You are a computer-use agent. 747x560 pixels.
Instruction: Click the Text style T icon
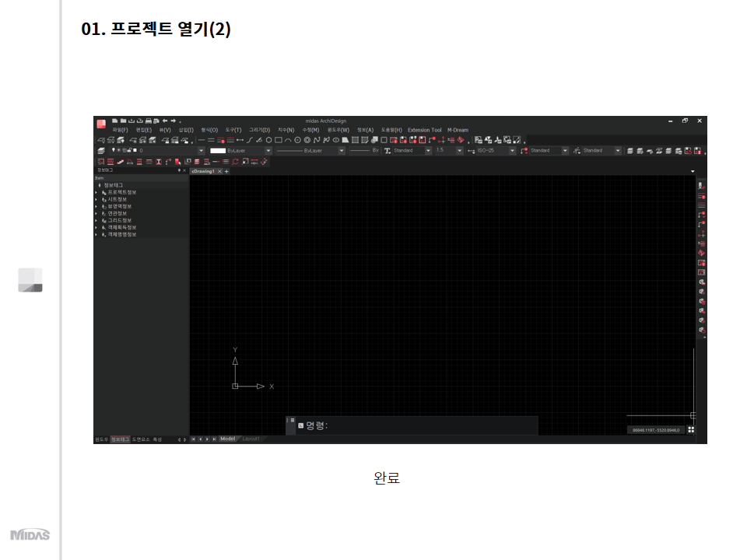pos(388,150)
